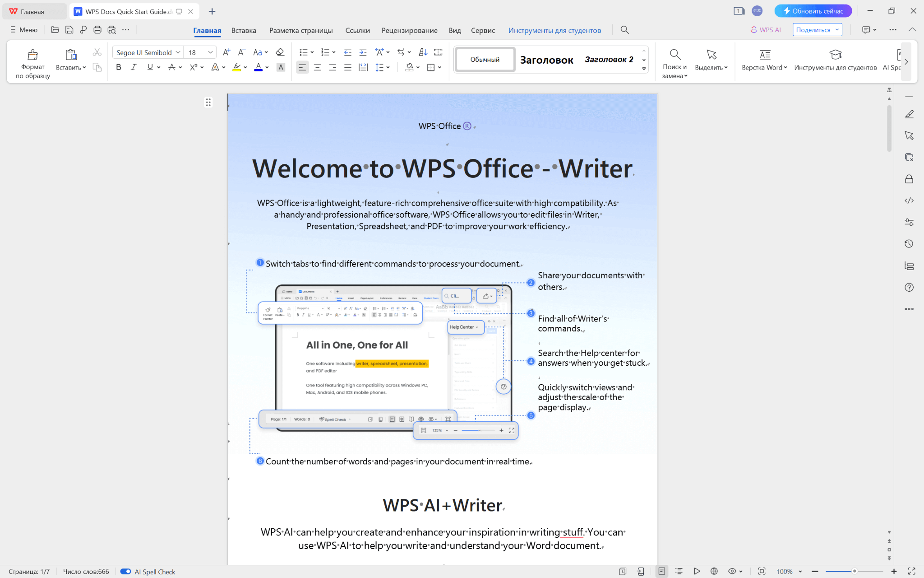Click the Поделиться button
This screenshot has width=924, height=578.
click(813, 30)
